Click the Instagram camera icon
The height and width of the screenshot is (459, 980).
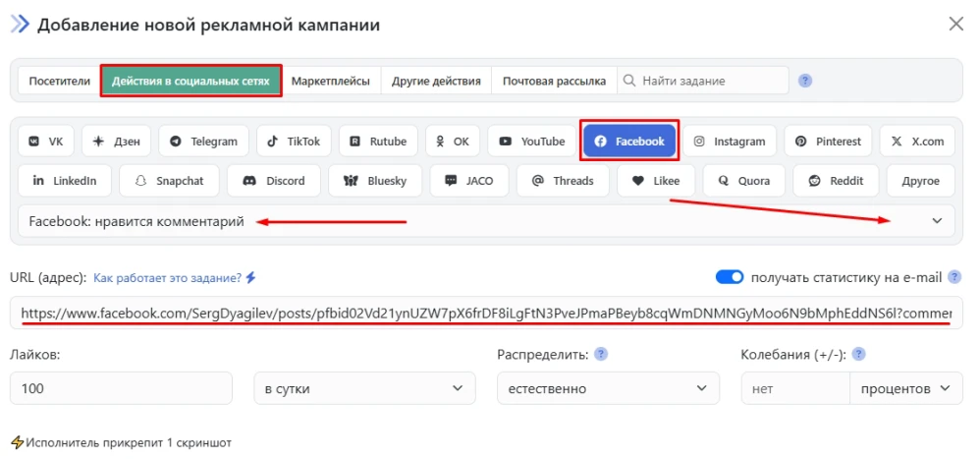tap(700, 142)
